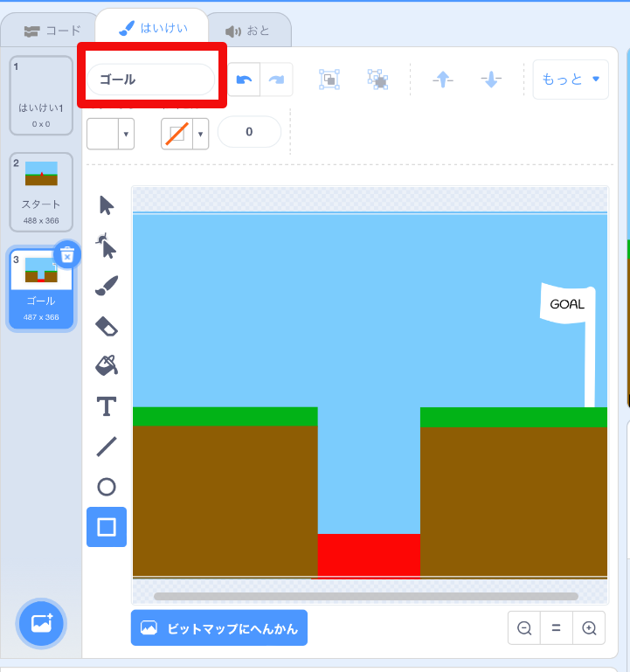Redo the last edit

coord(276,80)
